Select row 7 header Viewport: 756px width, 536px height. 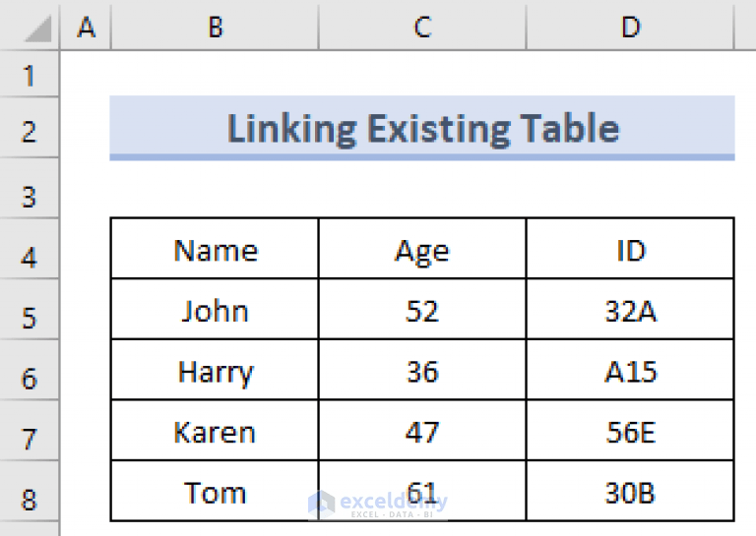pos(30,430)
